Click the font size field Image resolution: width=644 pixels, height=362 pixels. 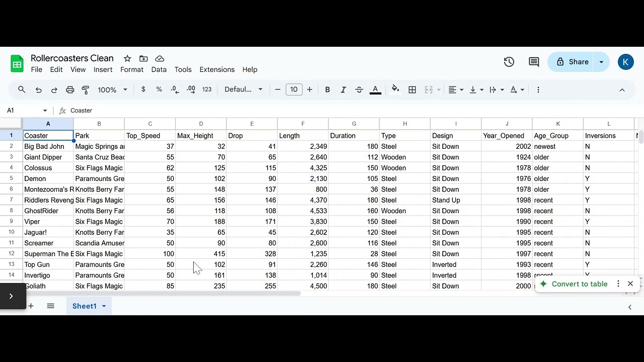(x=294, y=89)
